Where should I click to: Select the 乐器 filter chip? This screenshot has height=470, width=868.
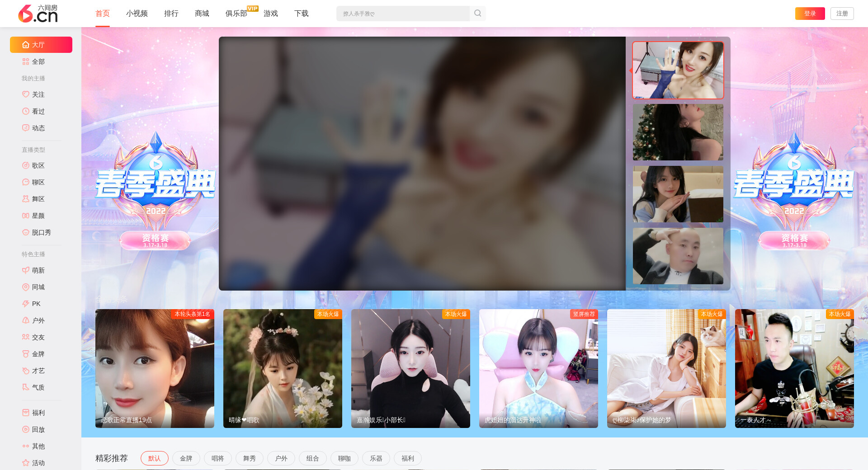click(376, 458)
